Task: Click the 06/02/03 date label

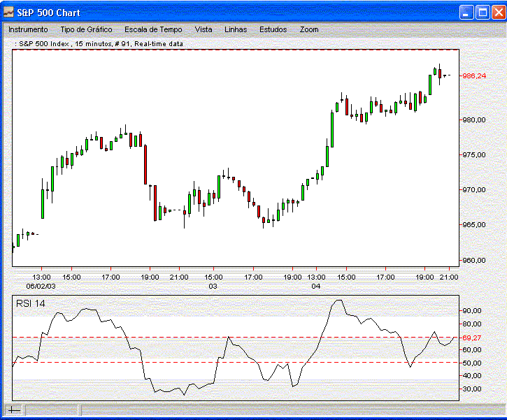Action: click(41, 286)
